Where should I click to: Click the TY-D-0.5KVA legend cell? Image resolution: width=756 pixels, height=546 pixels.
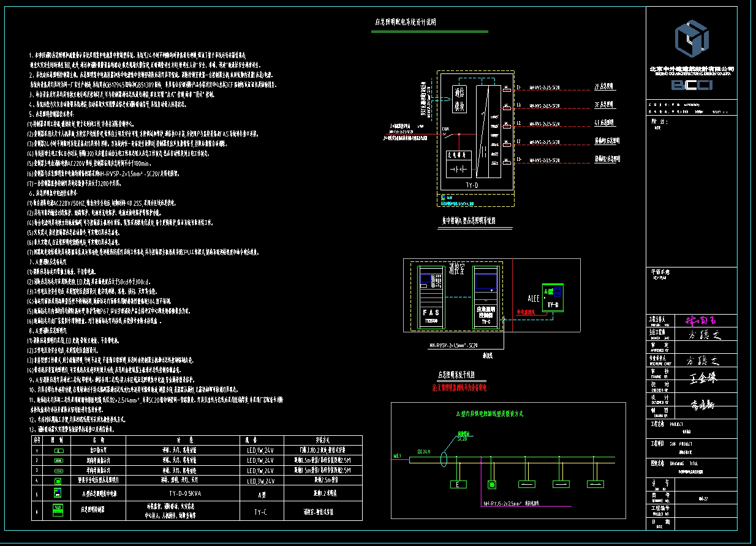click(x=184, y=493)
